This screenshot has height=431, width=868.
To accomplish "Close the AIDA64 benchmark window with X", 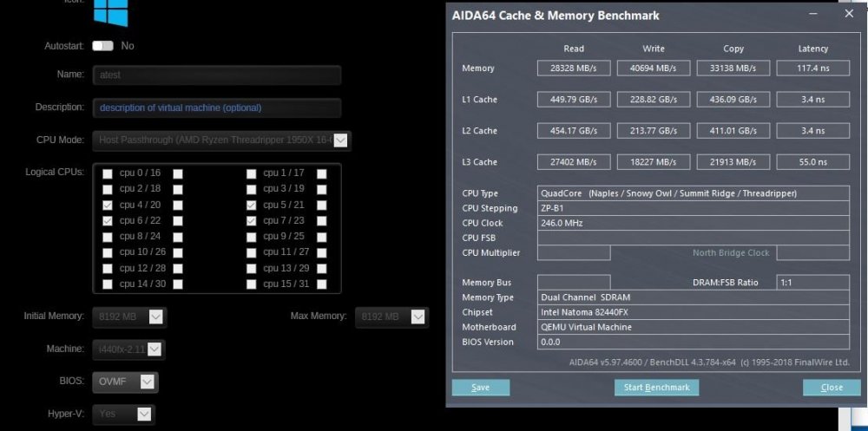I will coord(849,14).
